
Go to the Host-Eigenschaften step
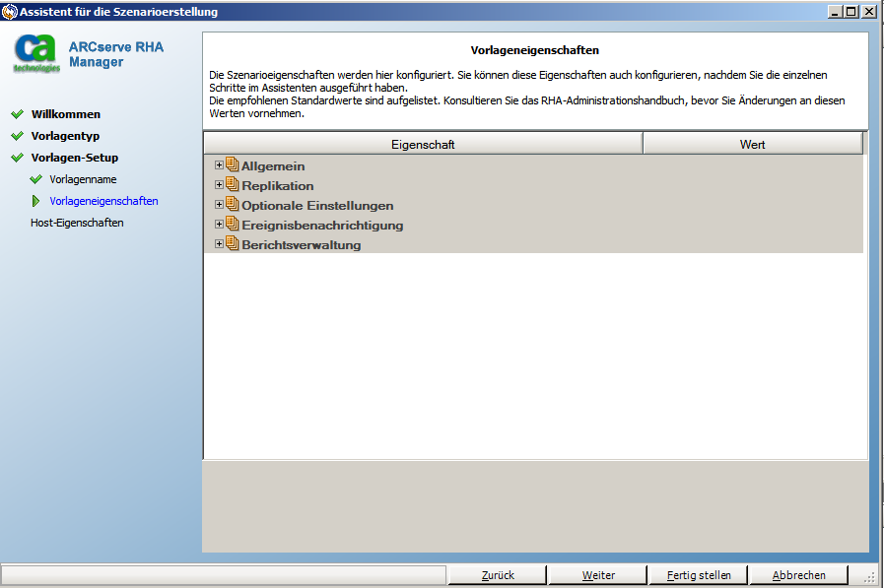[77, 223]
